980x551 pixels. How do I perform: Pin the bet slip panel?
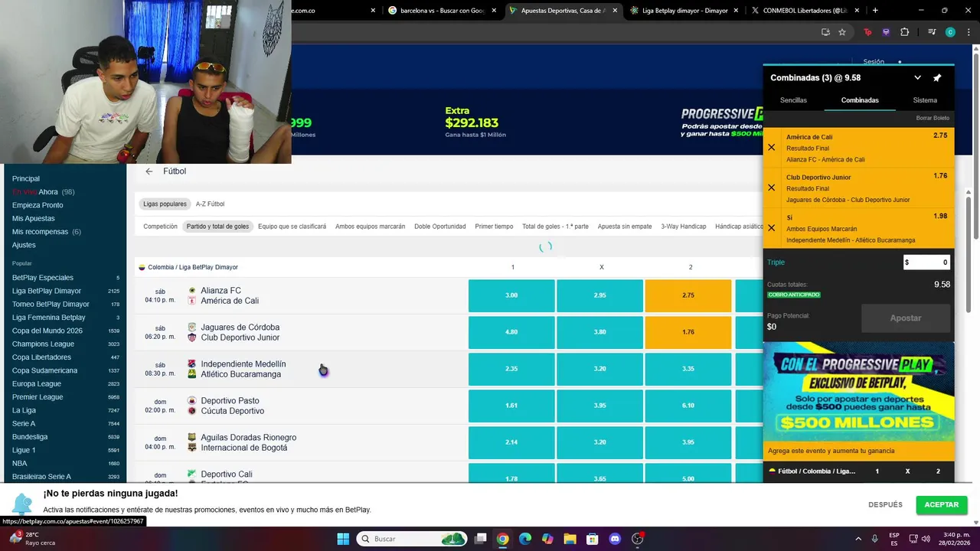937,78
